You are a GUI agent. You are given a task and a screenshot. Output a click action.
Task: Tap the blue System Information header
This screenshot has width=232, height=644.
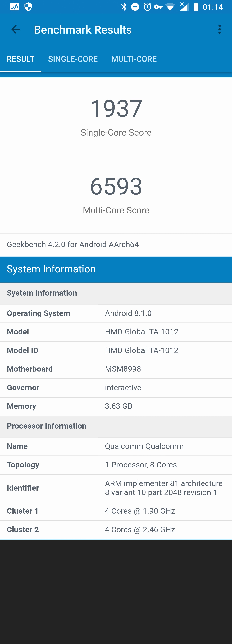pyautogui.click(x=116, y=269)
